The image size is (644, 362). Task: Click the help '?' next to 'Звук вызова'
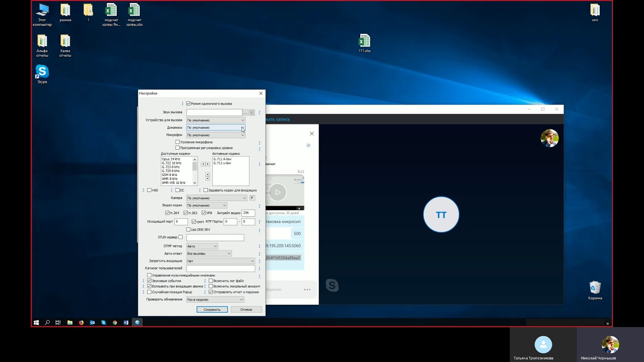pyautogui.click(x=260, y=113)
